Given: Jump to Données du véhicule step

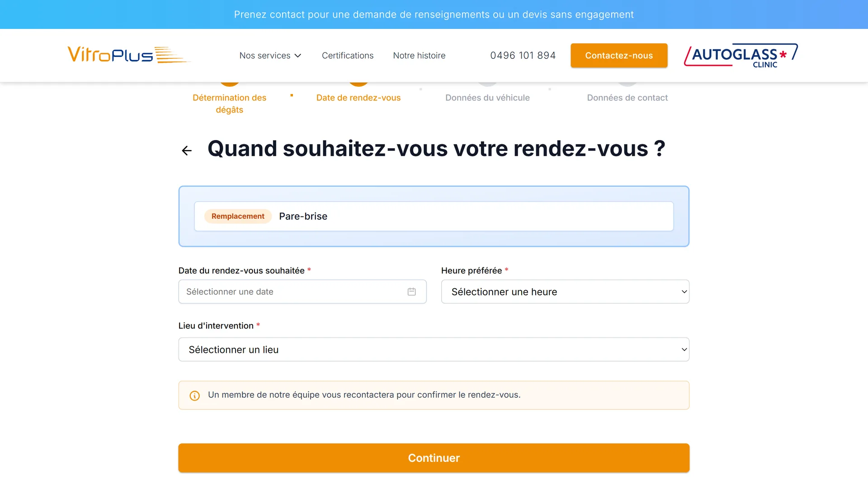Looking at the screenshot, I should pyautogui.click(x=487, y=98).
